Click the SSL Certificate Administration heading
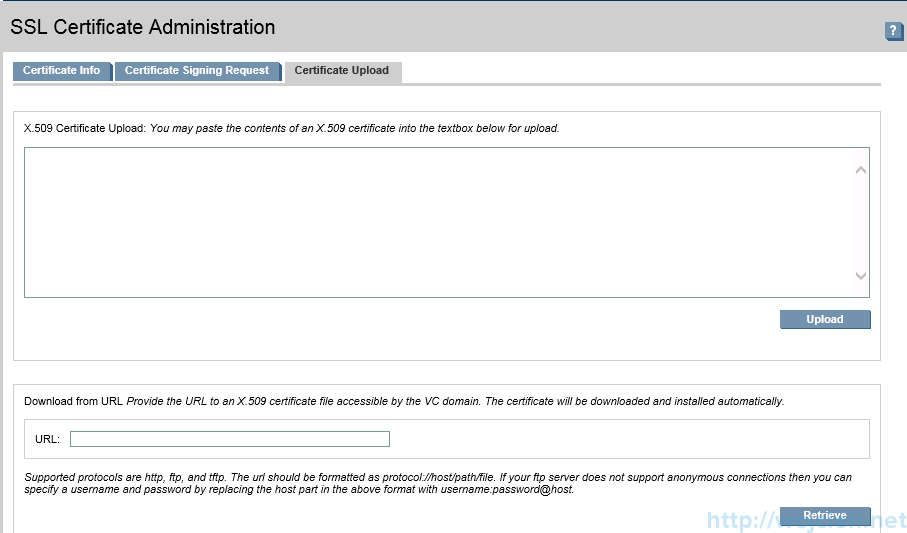907x533 pixels. point(143,27)
